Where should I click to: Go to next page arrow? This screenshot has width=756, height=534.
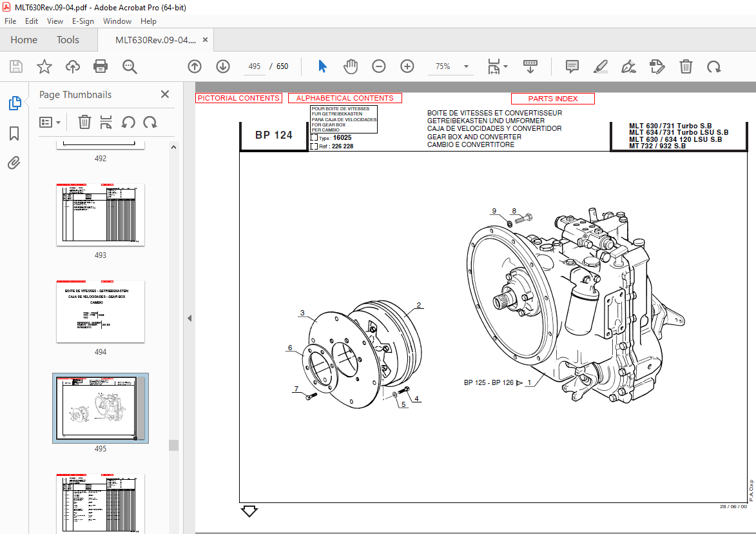(223, 66)
